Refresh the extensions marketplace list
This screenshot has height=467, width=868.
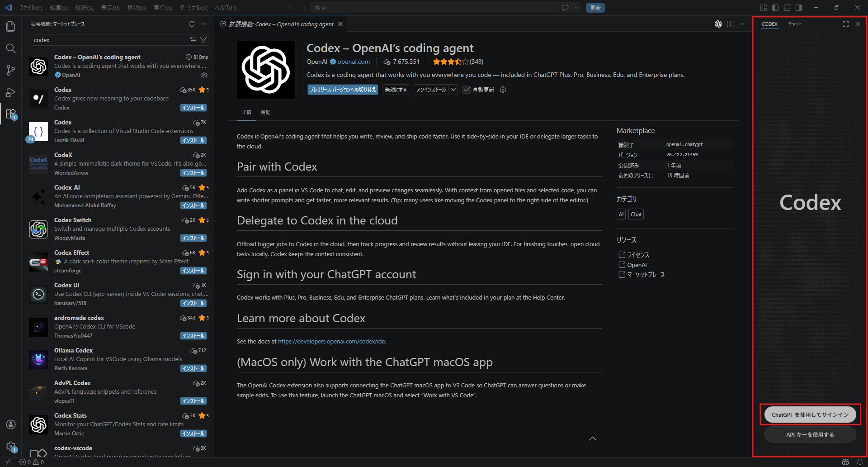[192, 24]
